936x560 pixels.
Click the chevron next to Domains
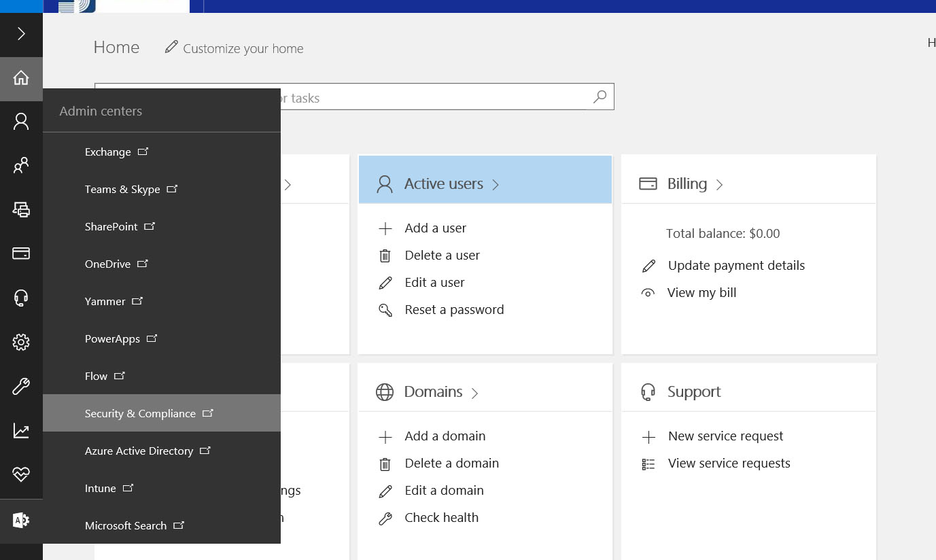click(474, 393)
